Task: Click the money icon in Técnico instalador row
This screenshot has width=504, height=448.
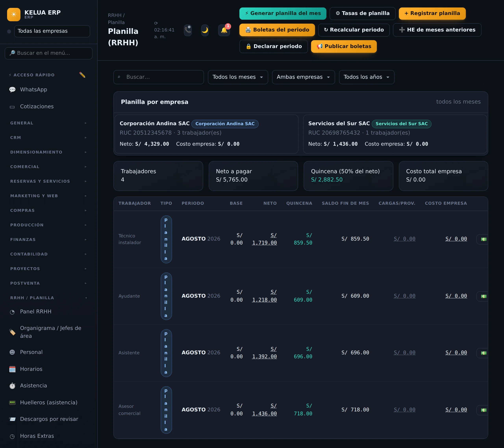Action: click(x=484, y=239)
